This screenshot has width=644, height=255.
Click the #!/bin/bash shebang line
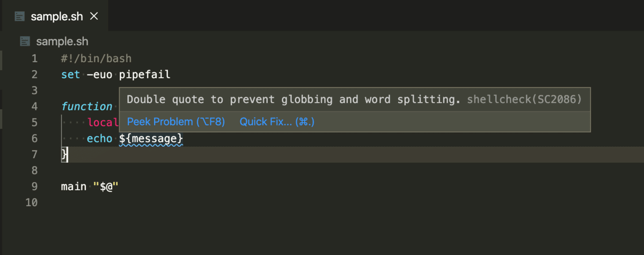click(96, 58)
